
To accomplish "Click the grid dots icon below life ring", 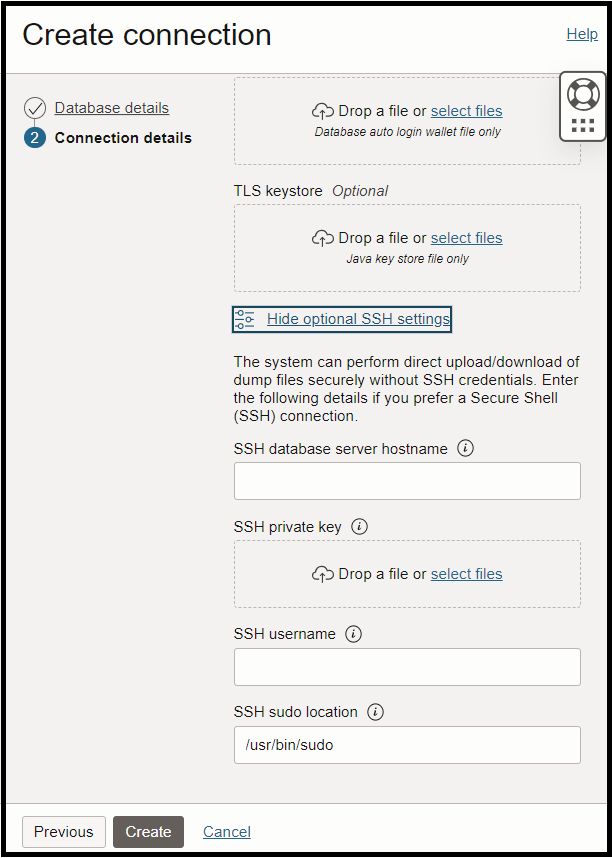I will click(x=582, y=126).
